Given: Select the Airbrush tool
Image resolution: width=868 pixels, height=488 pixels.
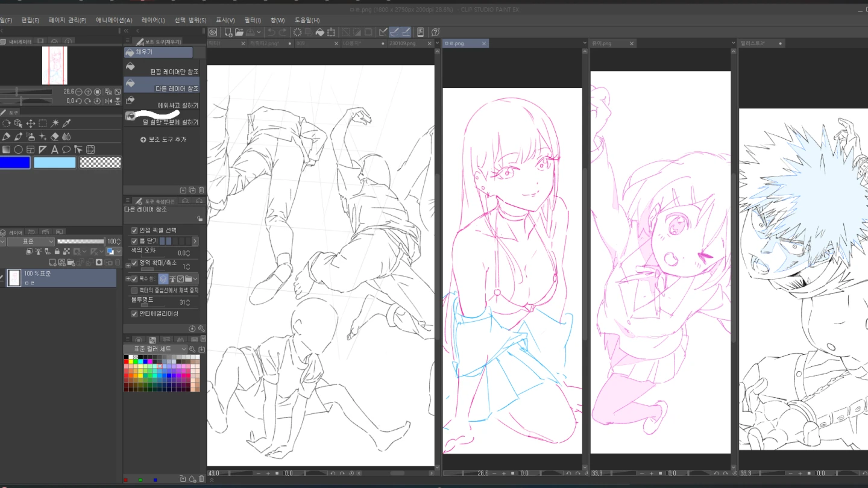Looking at the screenshot, I should point(31,137).
